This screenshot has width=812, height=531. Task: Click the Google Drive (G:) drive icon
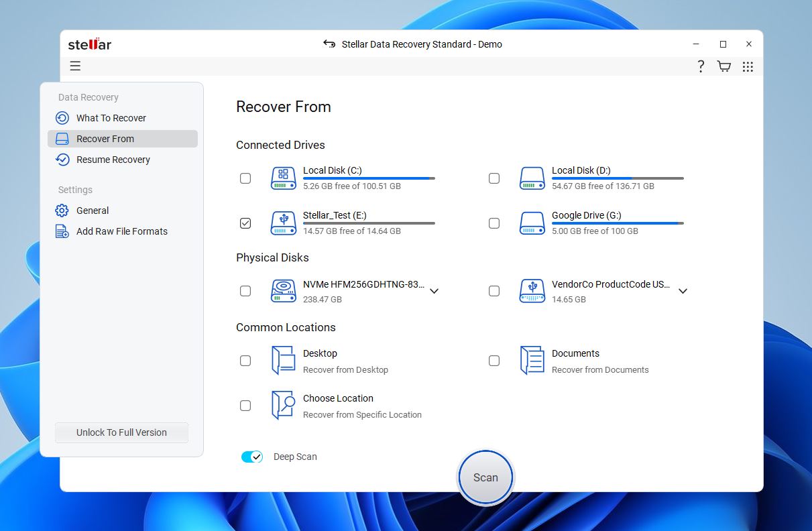(532, 223)
